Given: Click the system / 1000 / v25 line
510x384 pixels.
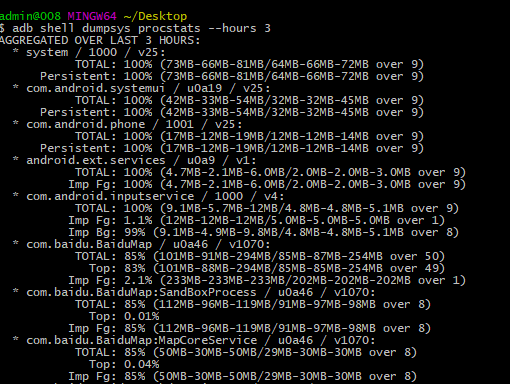Looking at the screenshot, I should [x=89, y=52].
